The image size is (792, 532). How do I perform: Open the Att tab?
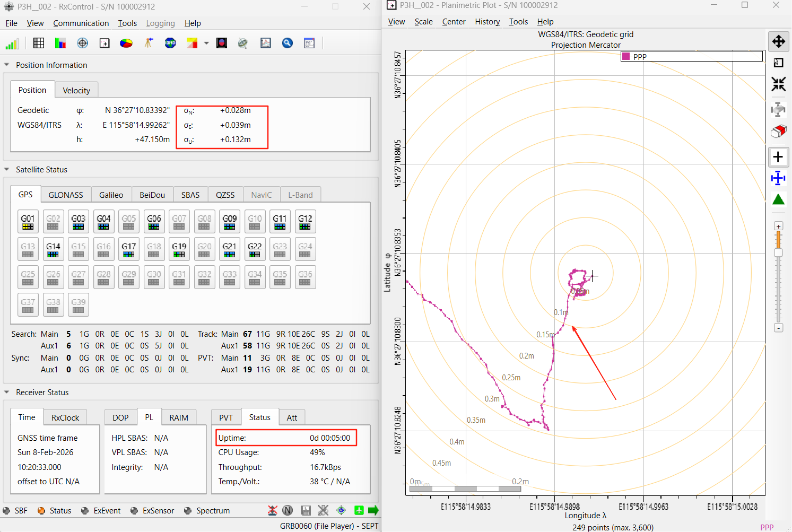pos(292,417)
